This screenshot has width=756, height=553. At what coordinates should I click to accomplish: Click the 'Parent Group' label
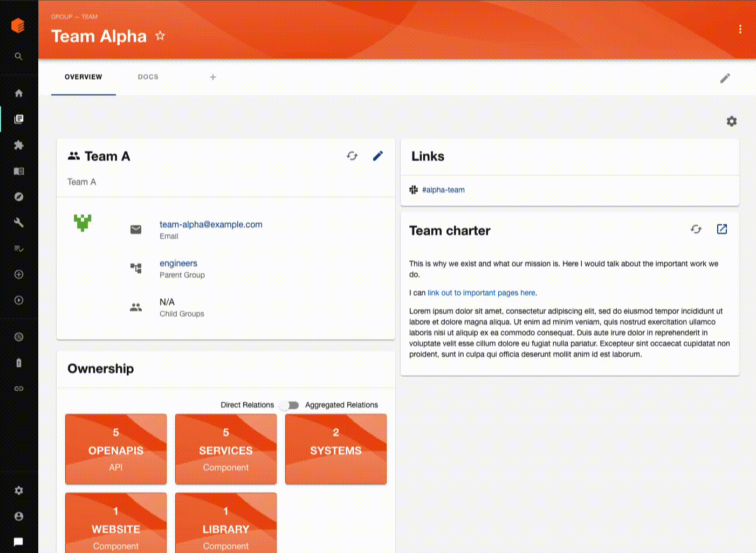pyautogui.click(x=182, y=275)
